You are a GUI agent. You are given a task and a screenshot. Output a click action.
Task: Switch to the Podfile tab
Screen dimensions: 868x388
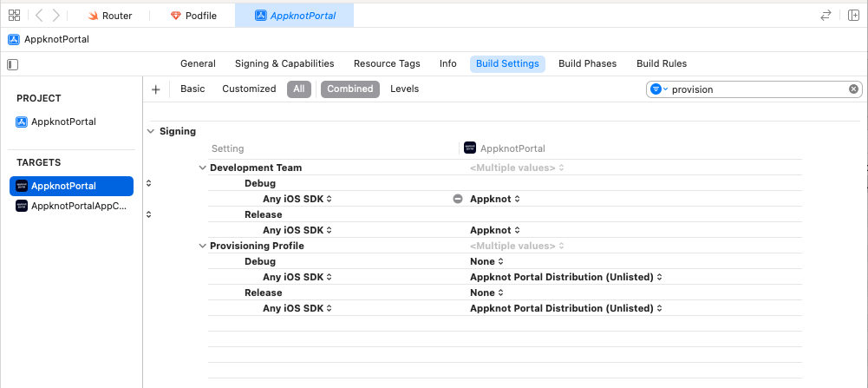pyautogui.click(x=193, y=16)
